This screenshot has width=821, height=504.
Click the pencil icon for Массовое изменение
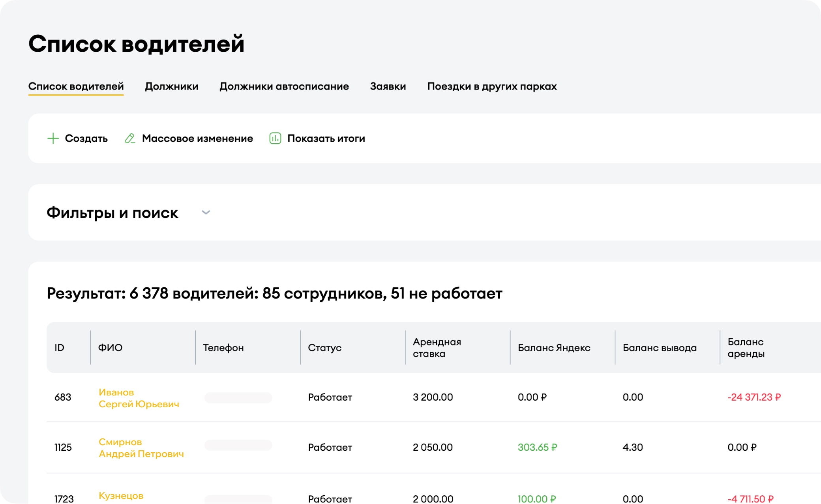tap(130, 139)
